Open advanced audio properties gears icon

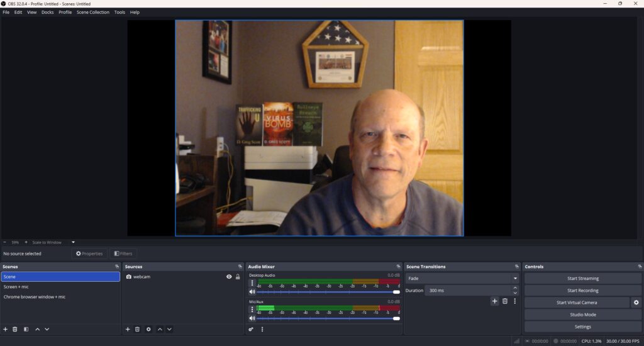click(x=250, y=329)
